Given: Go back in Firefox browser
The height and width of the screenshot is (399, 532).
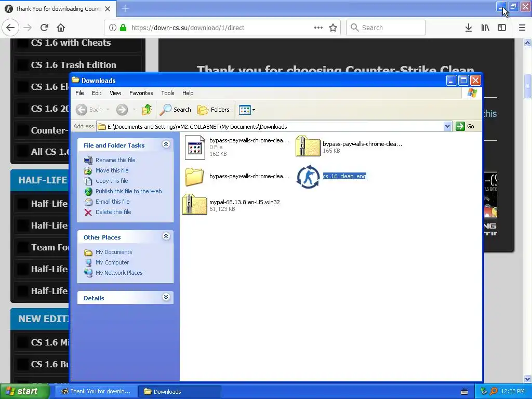Looking at the screenshot, I should coord(10,28).
